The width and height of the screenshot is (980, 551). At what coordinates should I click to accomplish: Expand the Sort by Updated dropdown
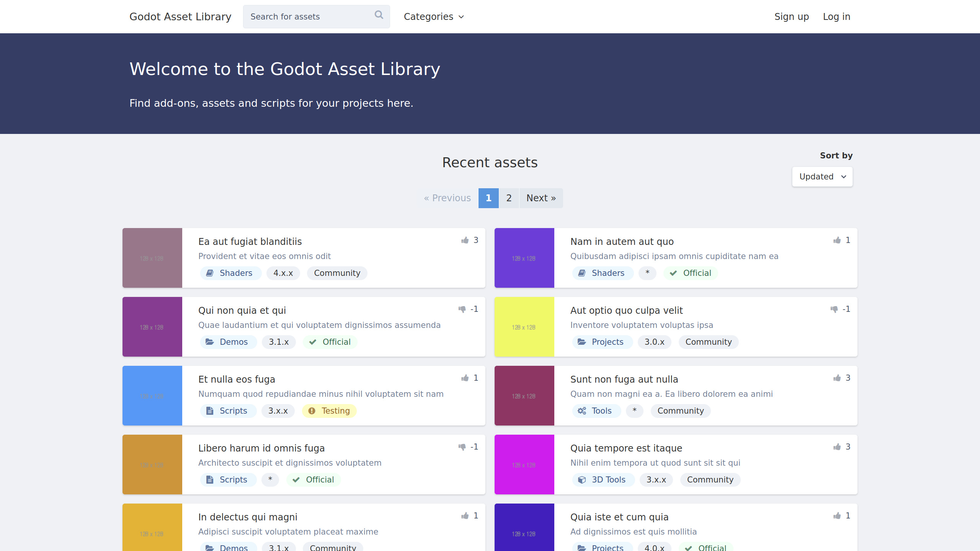point(822,177)
